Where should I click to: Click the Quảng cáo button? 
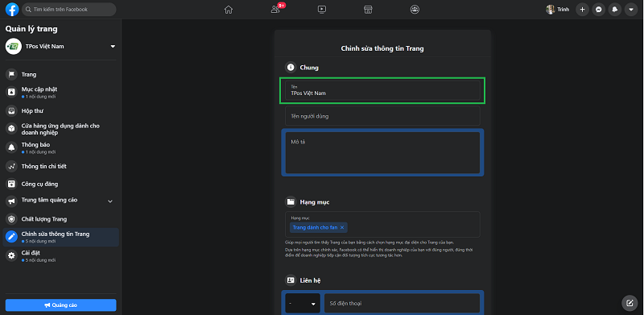(x=61, y=305)
